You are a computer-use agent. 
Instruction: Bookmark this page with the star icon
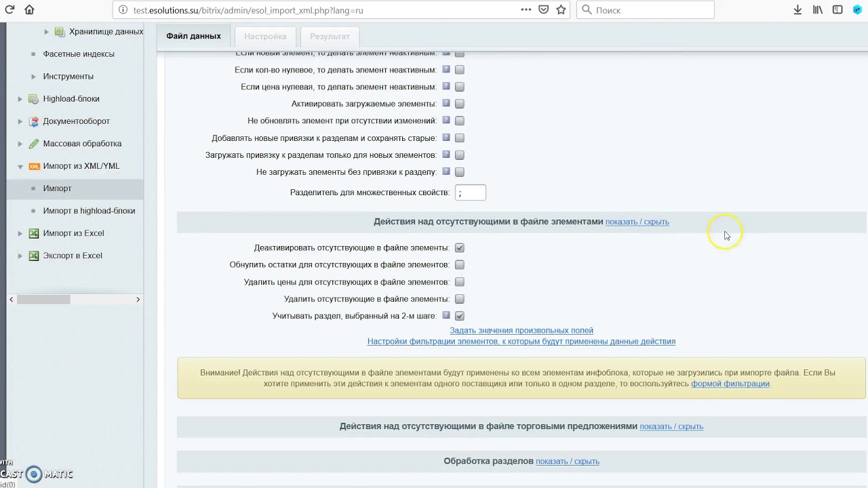(561, 9)
